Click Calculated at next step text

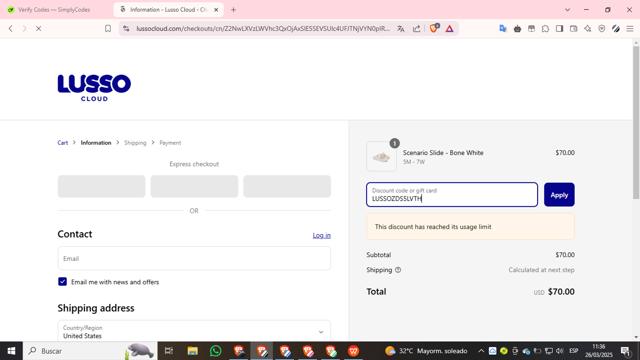click(541, 270)
